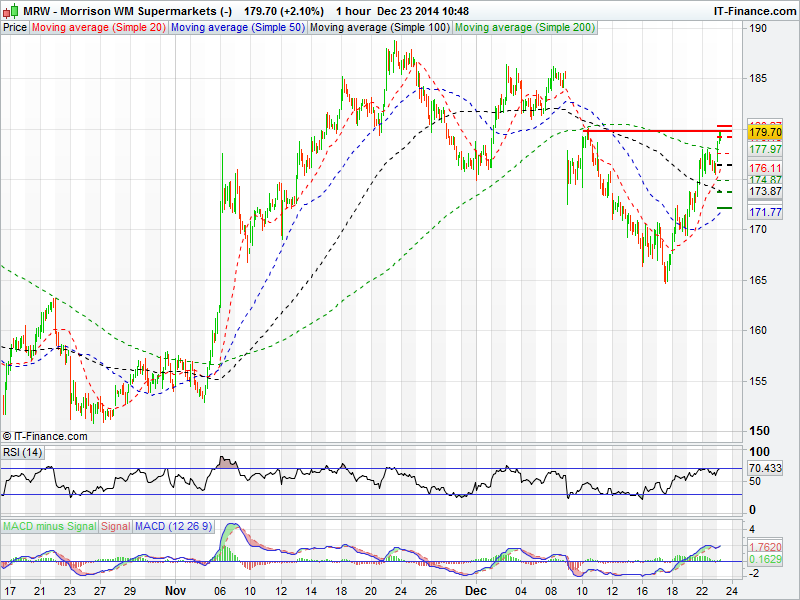Click the current price tag 179.70
This screenshot has height=600, width=800.
click(765, 132)
